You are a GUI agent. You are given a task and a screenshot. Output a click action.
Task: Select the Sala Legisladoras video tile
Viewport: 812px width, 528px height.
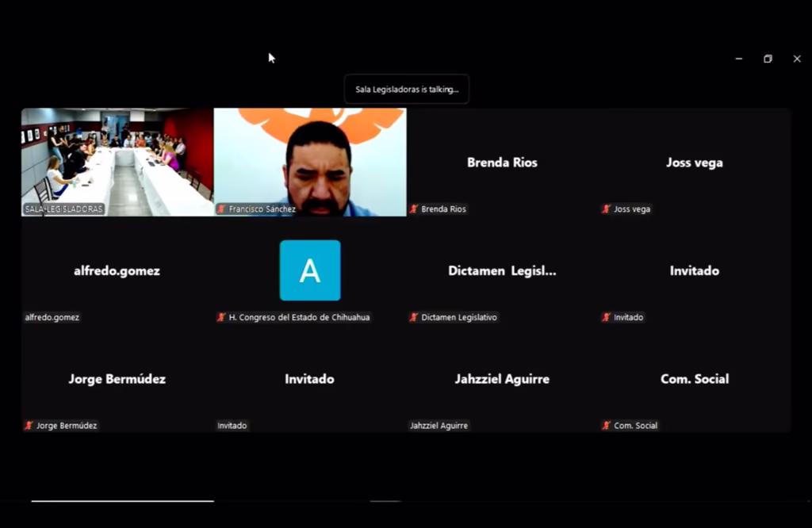(x=117, y=162)
